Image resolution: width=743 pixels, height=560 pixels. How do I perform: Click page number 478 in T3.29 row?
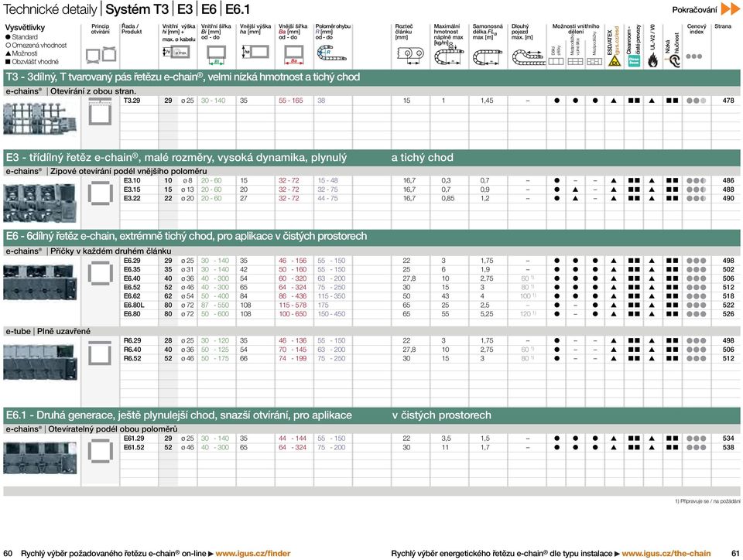point(728,101)
